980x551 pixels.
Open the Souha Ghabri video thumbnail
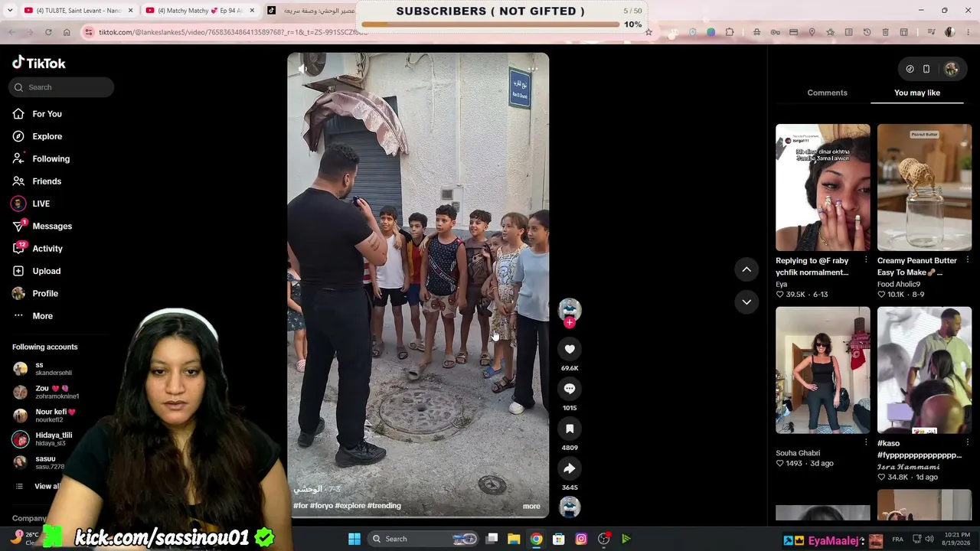(x=823, y=370)
